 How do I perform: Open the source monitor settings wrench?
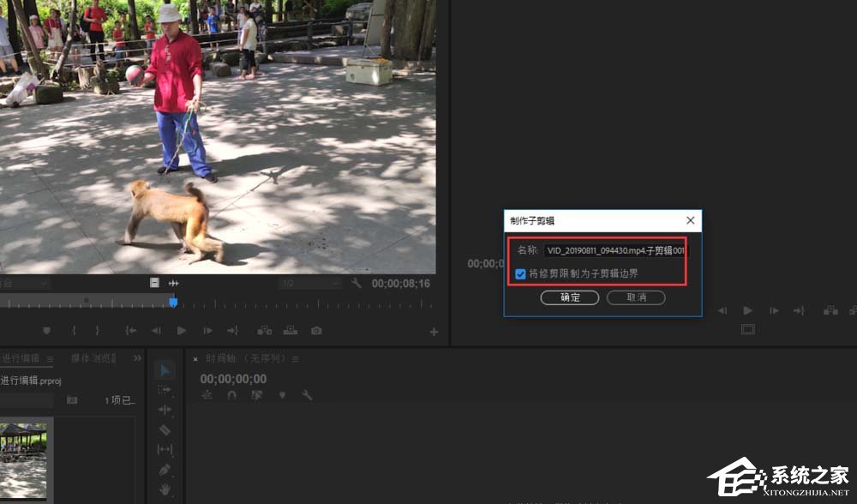point(357,283)
